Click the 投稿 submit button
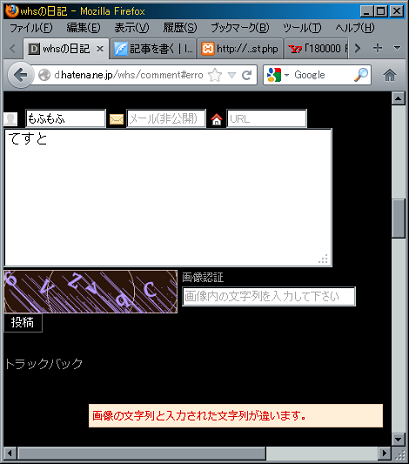This screenshot has height=464, width=409. [x=23, y=323]
